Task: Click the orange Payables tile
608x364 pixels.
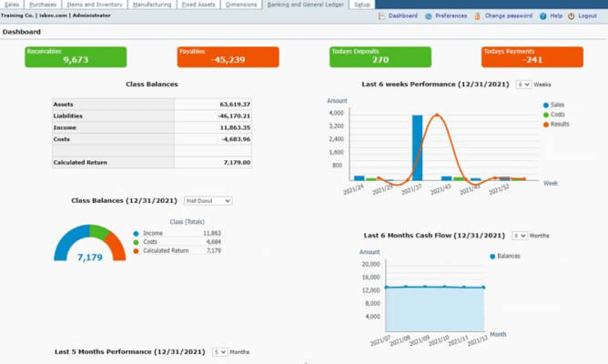Action: [228, 57]
